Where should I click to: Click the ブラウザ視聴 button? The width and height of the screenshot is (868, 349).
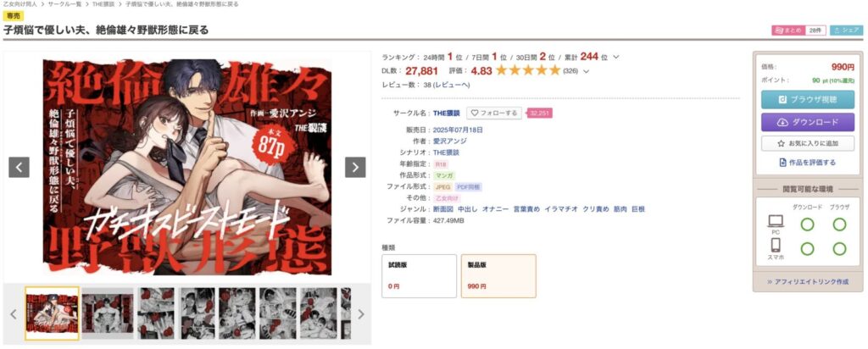tap(808, 100)
